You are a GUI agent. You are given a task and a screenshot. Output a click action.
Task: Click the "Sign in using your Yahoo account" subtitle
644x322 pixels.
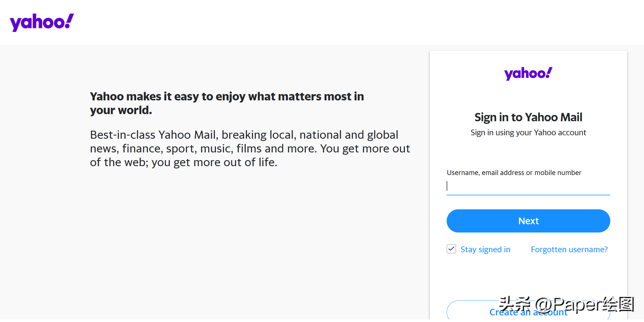(x=528, y=133)
